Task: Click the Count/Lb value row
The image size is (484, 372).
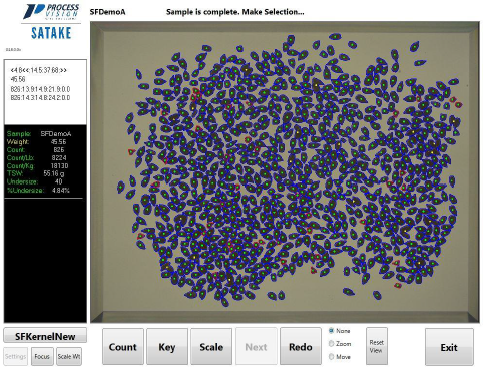Action: [x=37, y=158]
